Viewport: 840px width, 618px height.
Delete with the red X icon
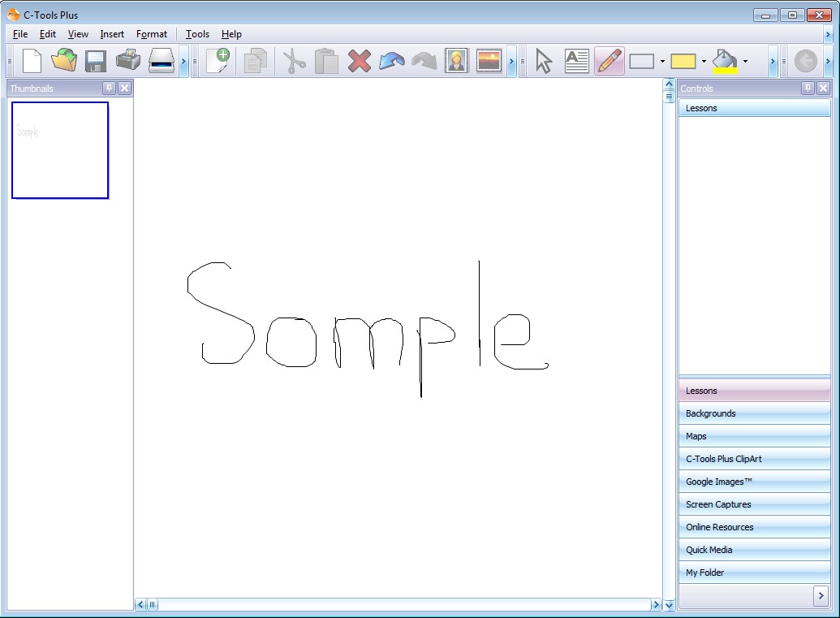(359, 61)
